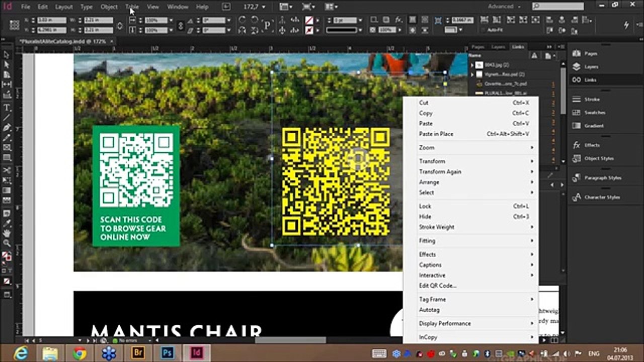Open the Screen Mode dropdown
Image resolution: width=644 pixels, height=362 pixels.
[309, 7]
